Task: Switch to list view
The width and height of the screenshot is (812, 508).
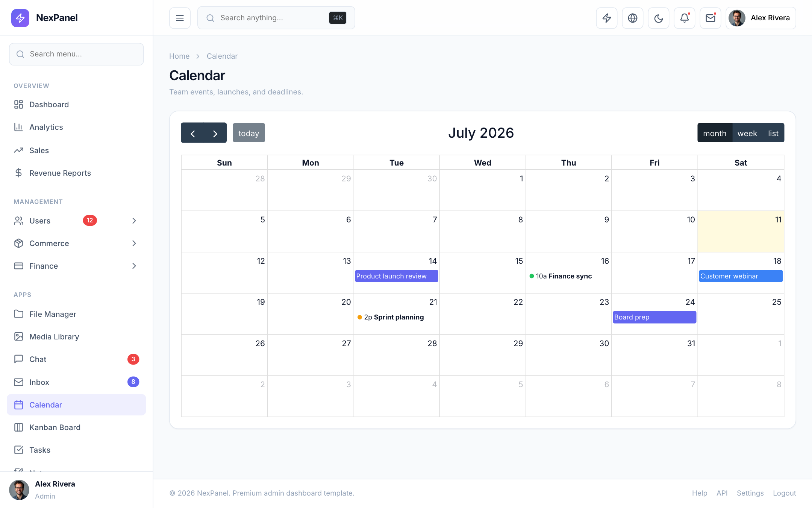Action: [773, 133]
